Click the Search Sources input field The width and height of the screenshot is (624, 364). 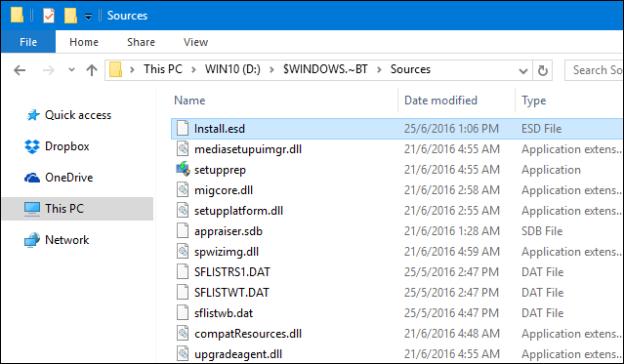594,70
